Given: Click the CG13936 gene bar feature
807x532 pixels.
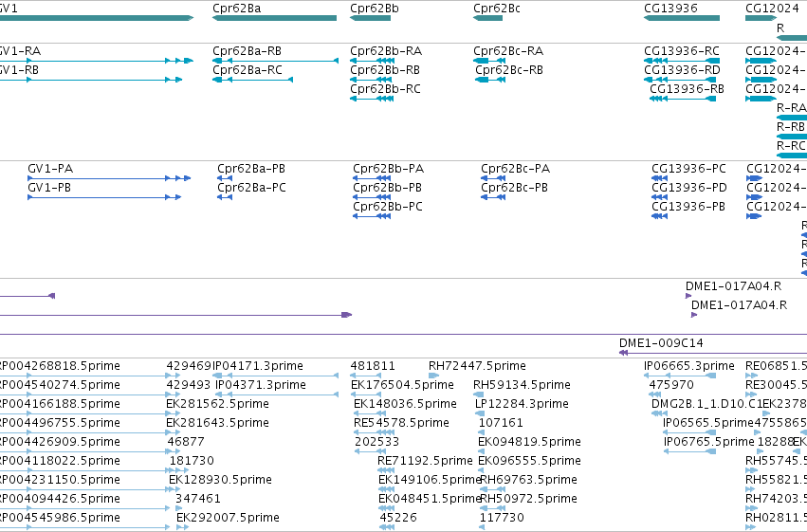Looking at the screenshot, I should pos(682,18).
